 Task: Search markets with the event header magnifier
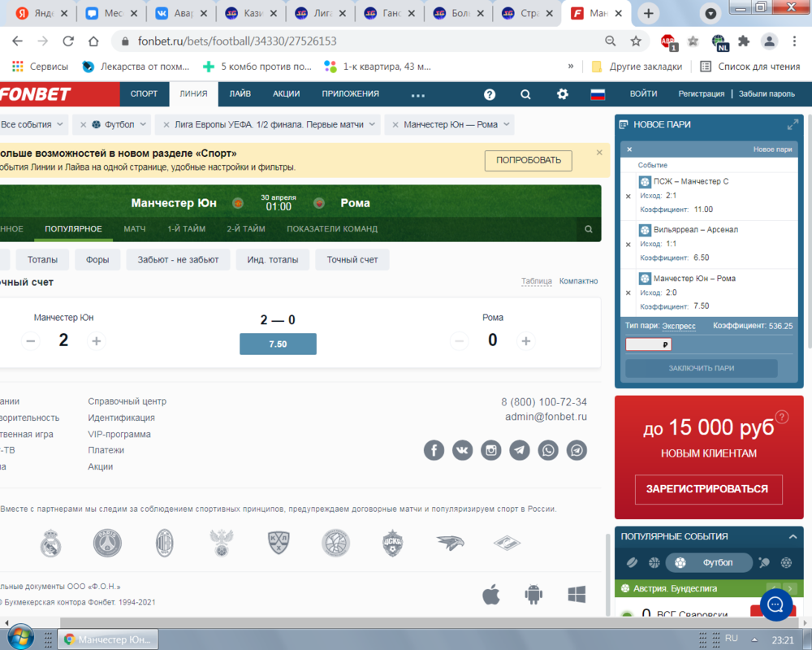pyautogui.click(x=588, y=229)
